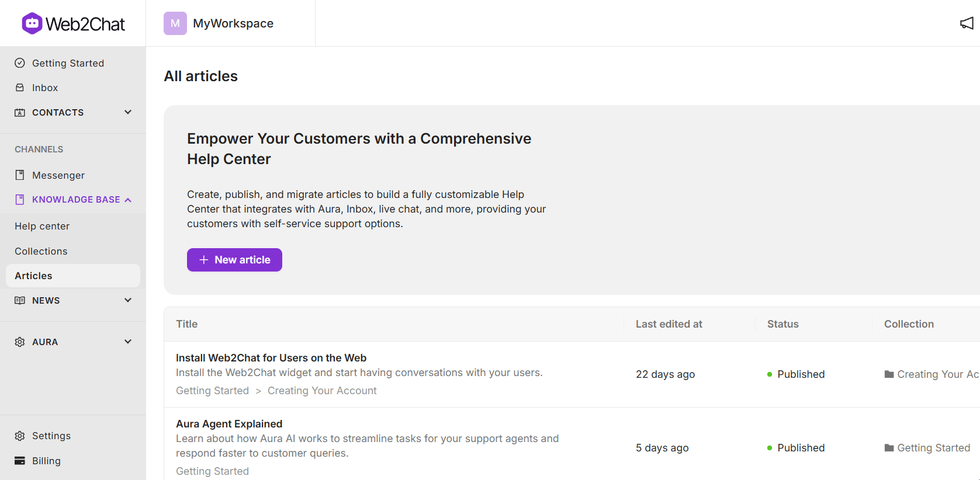Click Getting Started breadcrumb under Install Web2Chat

212,391
